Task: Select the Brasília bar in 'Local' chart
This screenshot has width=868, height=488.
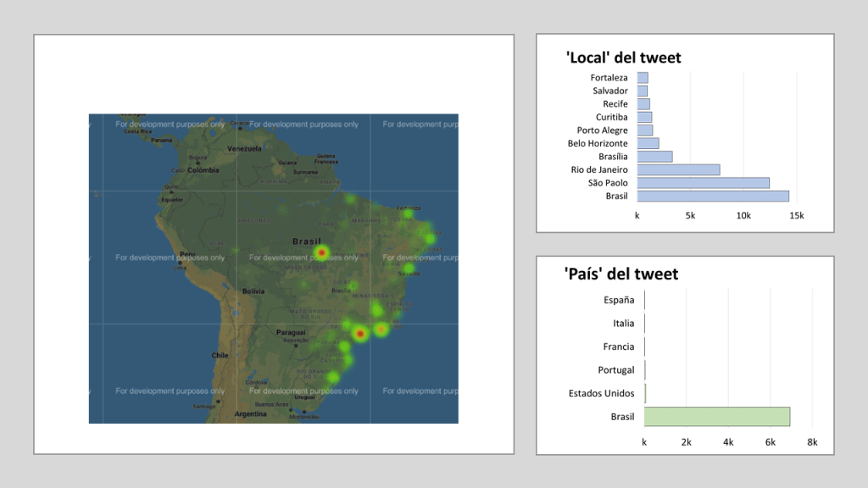Action: (x=654, y=157)
